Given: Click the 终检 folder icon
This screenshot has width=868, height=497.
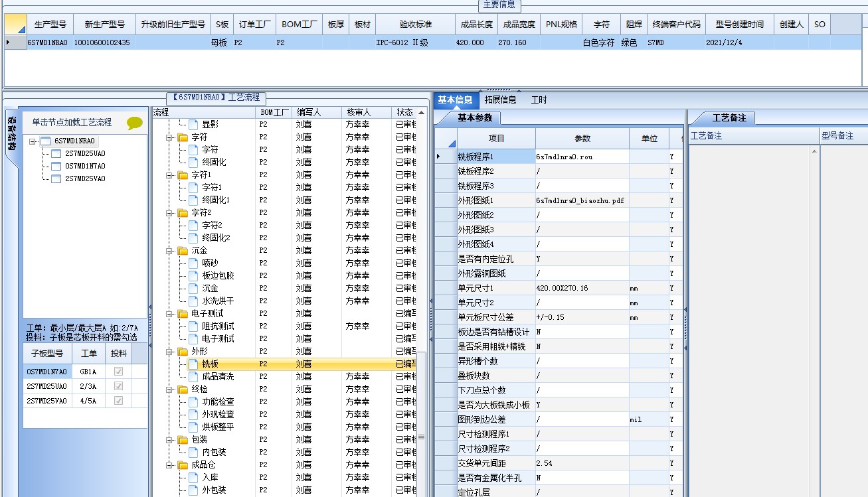Looking at the screenshot, I should click(183, 389).
